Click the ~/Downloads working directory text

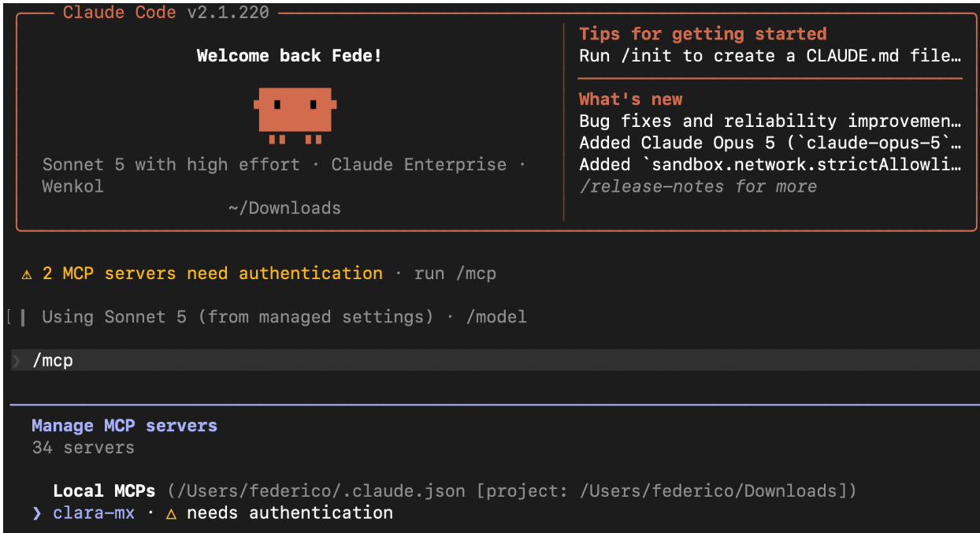[284, 208]
